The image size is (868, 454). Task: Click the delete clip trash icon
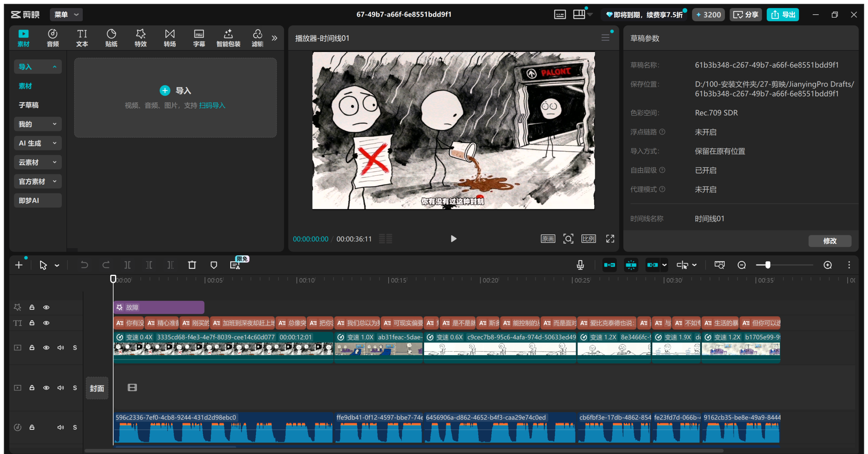click(x=192, y=265)
